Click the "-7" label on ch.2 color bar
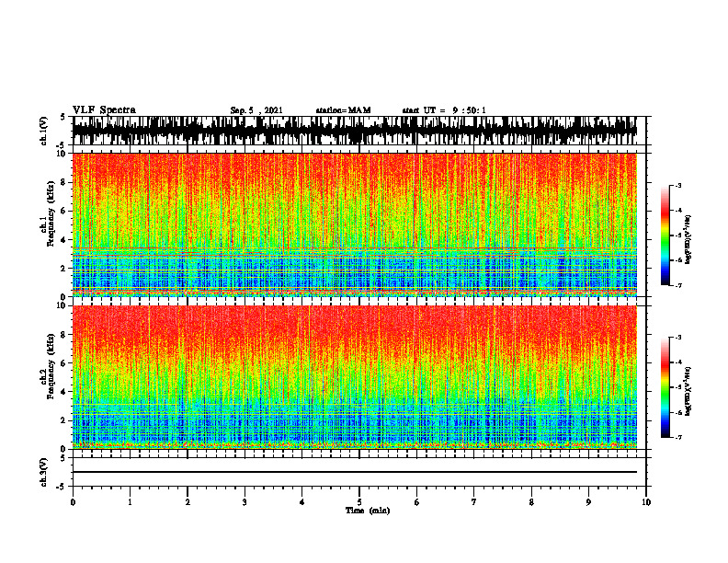 tap(678, 438)
